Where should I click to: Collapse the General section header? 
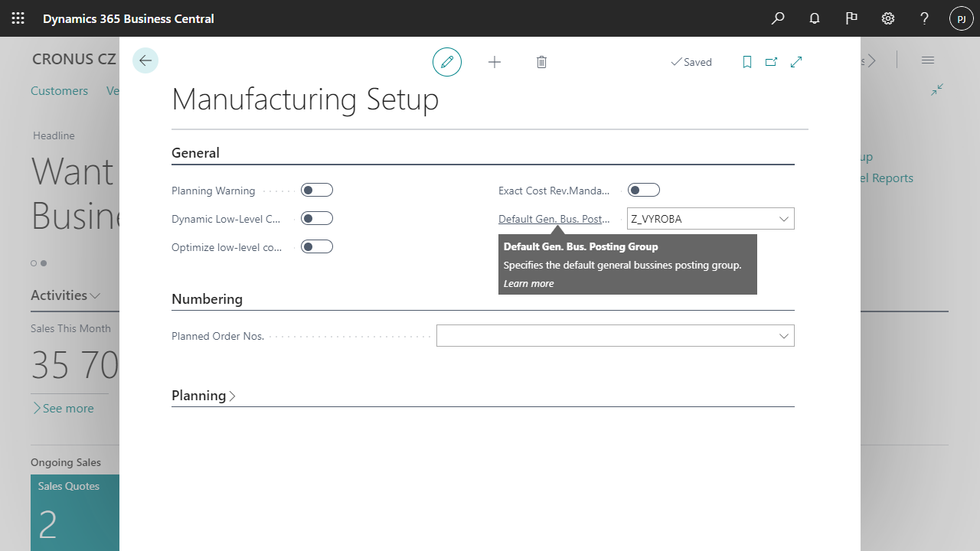[195, 153]
